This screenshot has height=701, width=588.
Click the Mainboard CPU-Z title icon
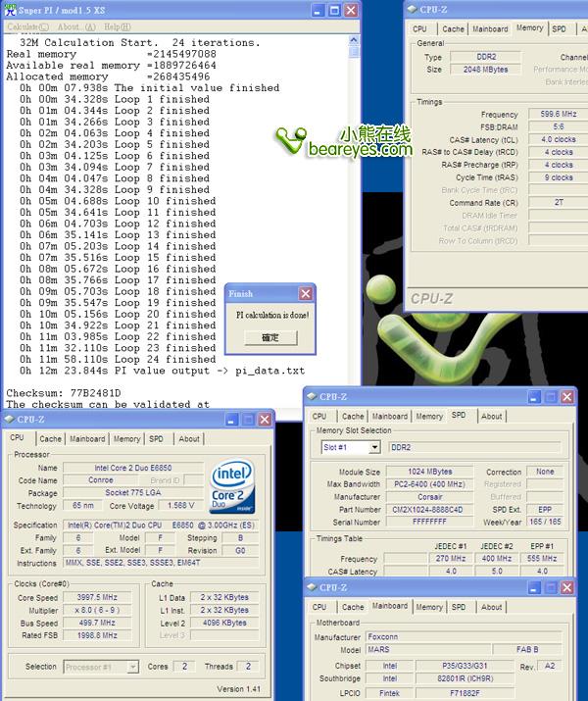(312, 587)
